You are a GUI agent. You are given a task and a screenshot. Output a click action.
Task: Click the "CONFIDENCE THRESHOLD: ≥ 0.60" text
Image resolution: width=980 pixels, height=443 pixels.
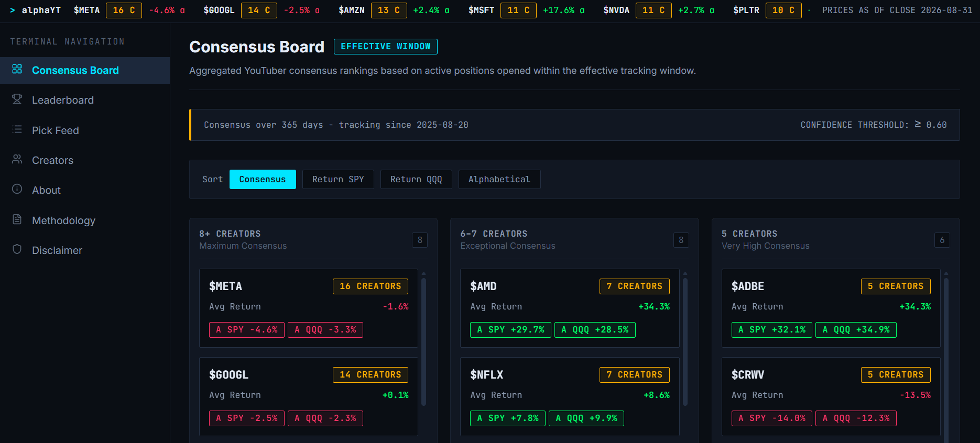point(874,125)
